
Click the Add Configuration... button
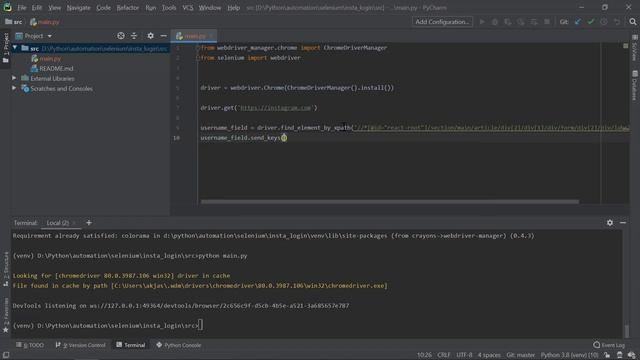click(442, 22)
